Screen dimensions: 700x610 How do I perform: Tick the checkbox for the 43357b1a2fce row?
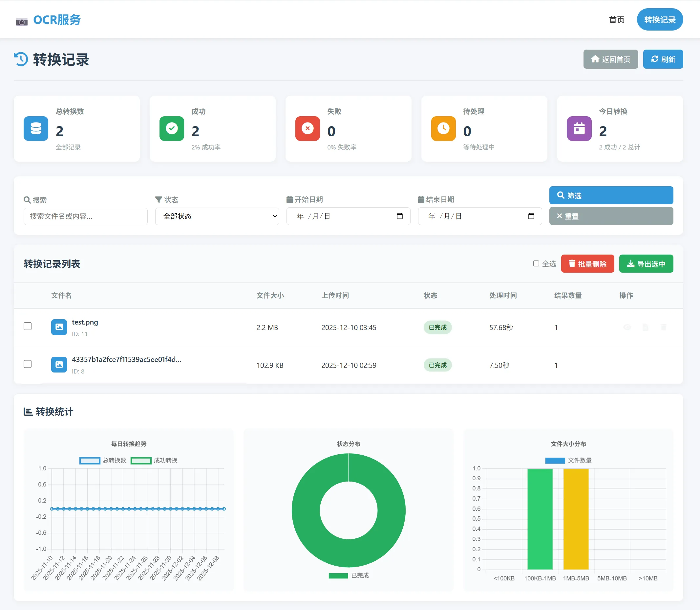[28, 364]
